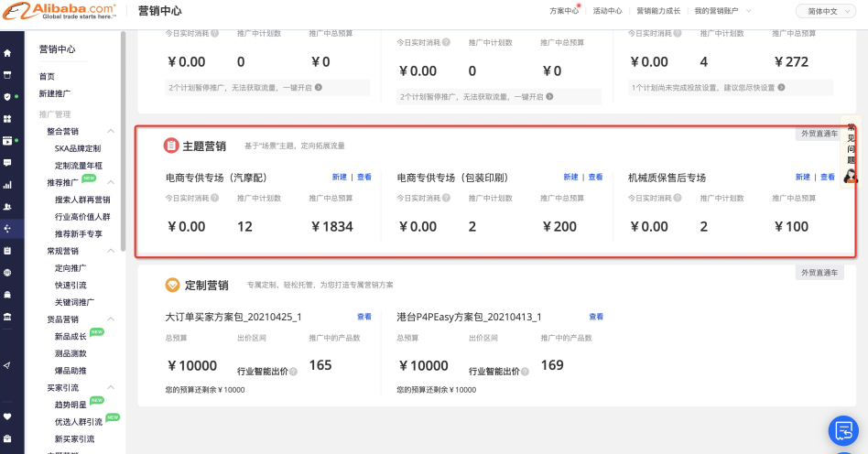This screenshot has width=868, height=454.
Task: Click 查看 for 港台P4PEasy方案包_20210413_1
Action: tap(596, 317)
